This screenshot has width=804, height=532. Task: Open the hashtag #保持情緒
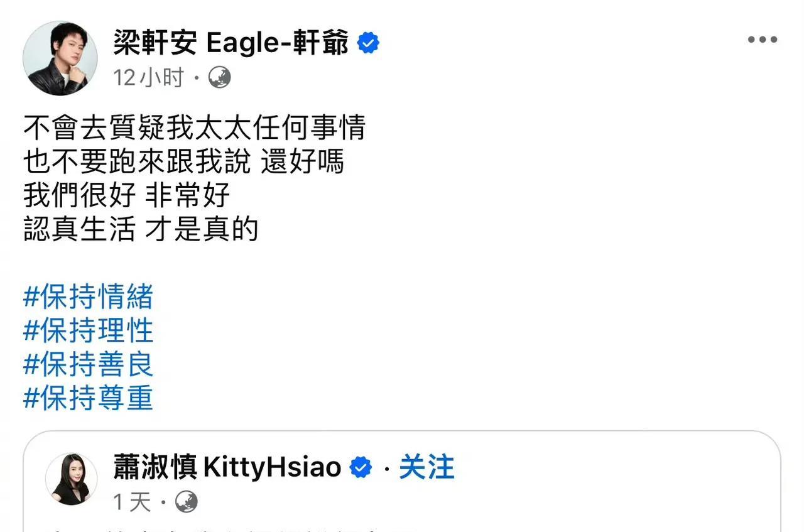click(88, 297)
